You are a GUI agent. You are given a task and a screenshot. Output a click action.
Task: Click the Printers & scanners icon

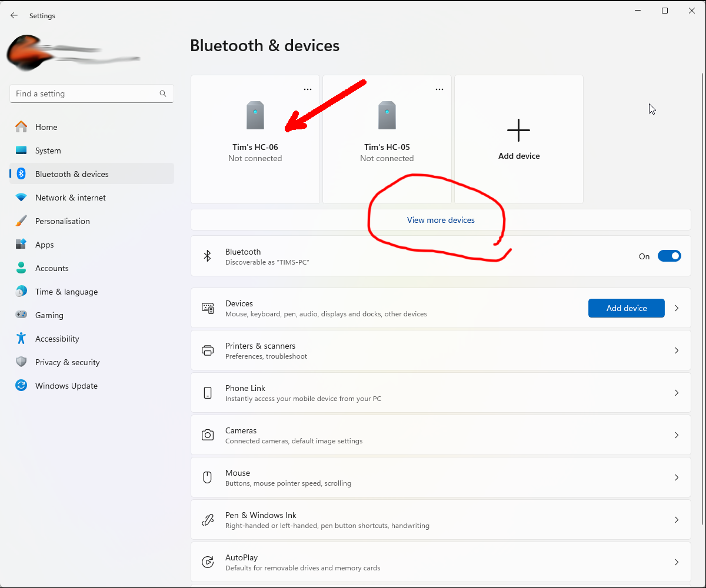208,350
